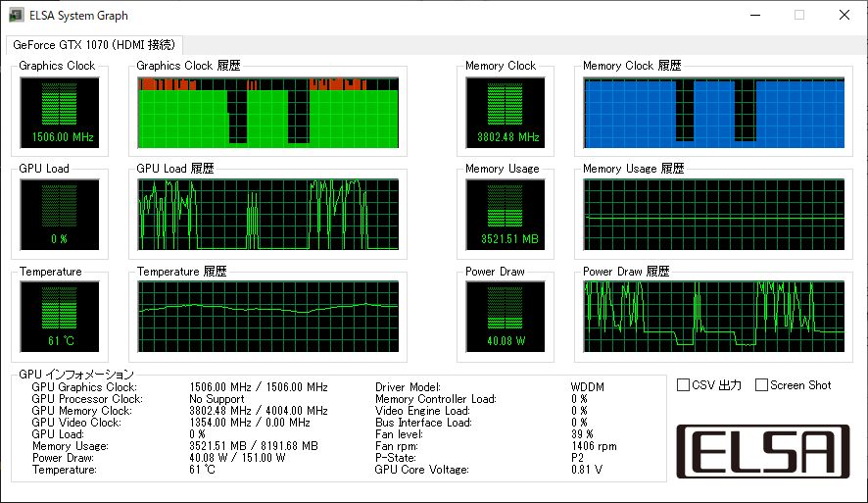868x503 pixels.
Task: Click the Memory Clock 3802.48 MHz gauge
Action: 506,113
